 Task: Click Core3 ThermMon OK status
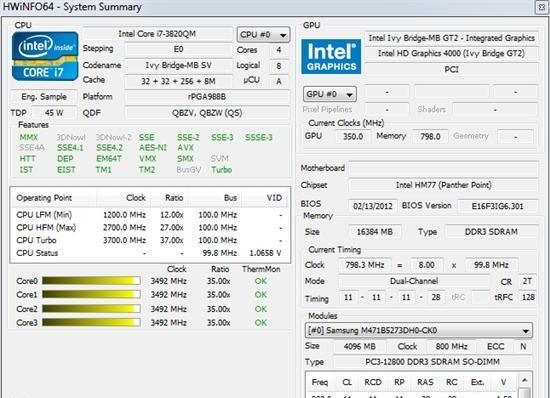point(261,323)
